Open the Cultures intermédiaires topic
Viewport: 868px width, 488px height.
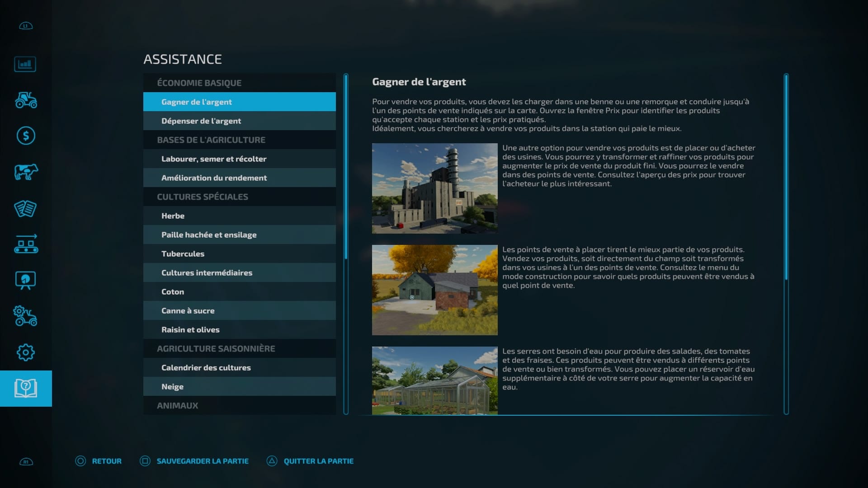click(240, 272)
